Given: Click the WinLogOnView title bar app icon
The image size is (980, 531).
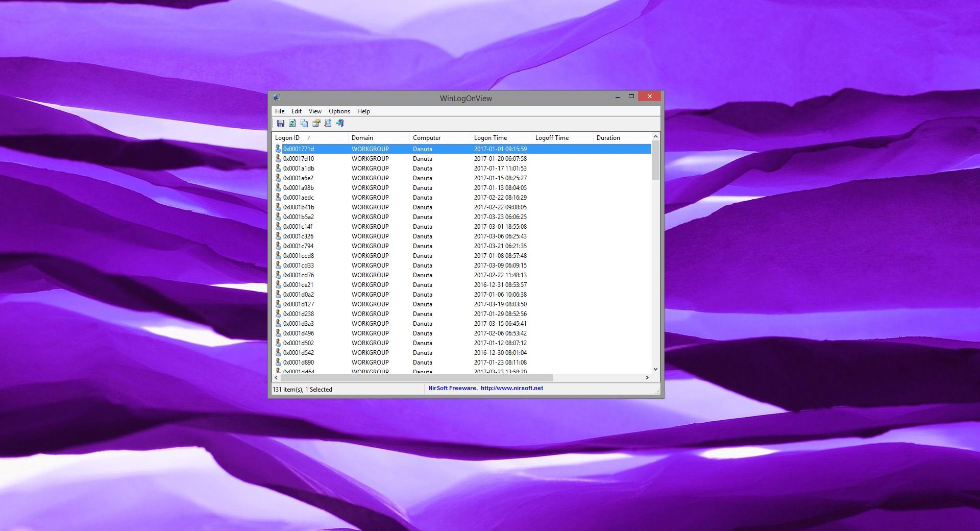Looking at the screenshot, I should click(x=276, y=98).
